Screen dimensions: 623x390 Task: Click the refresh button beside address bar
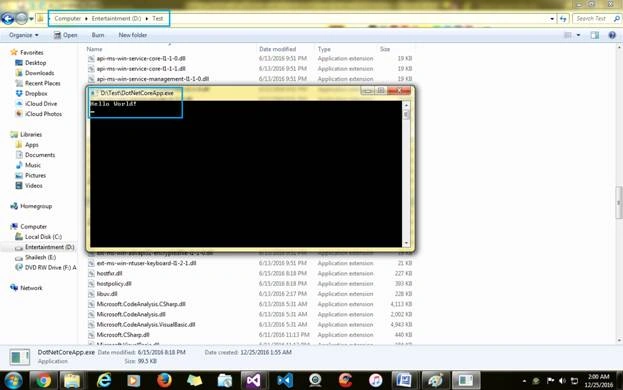point(563,19)
